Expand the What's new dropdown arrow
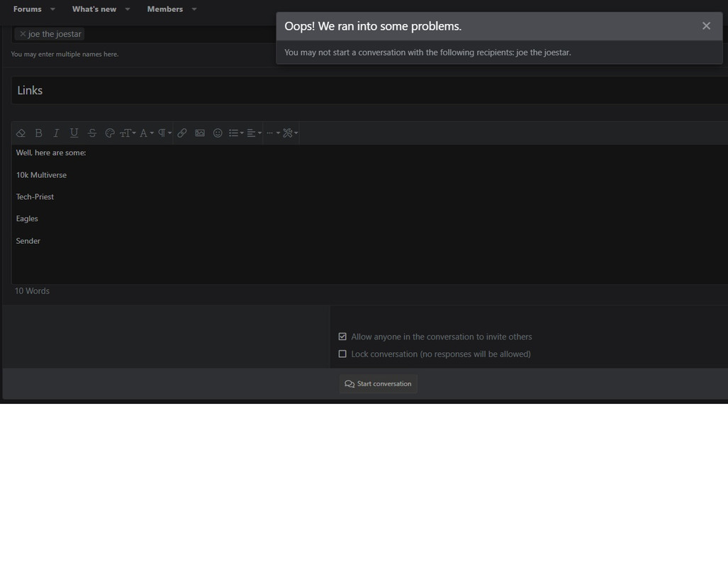728x567 pixels. point(127,9)
